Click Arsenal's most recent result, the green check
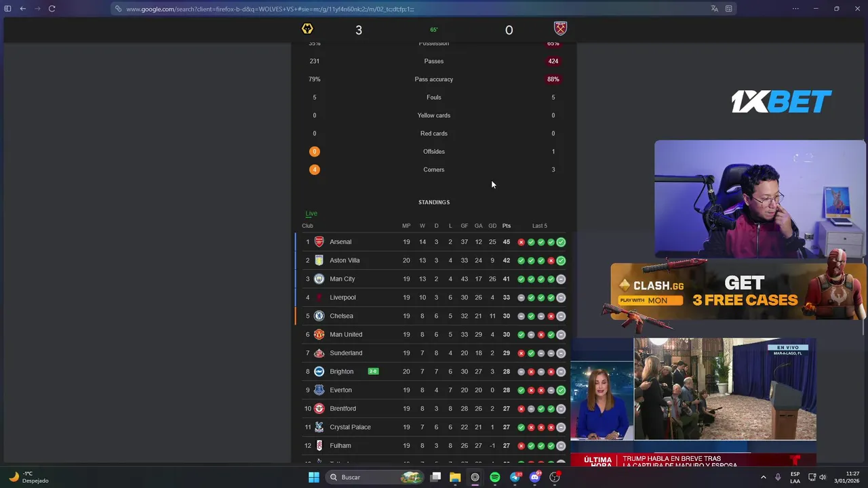Screen dimensions: 868x488 click(561, 242)
